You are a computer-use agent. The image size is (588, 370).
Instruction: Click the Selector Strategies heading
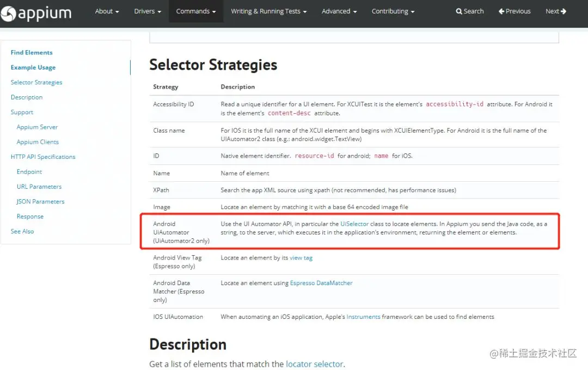(x=213, y=65)
